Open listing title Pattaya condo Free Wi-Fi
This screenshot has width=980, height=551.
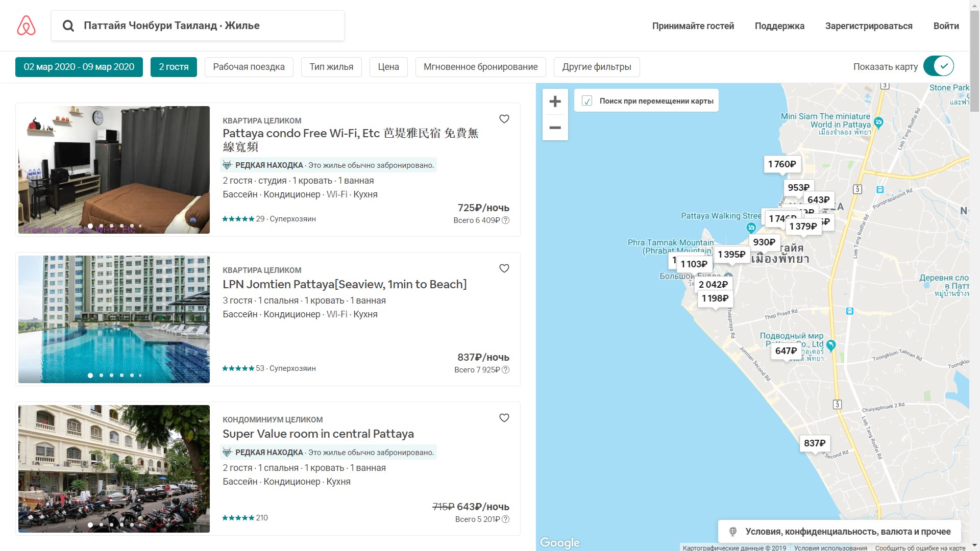tap(351, 140)
